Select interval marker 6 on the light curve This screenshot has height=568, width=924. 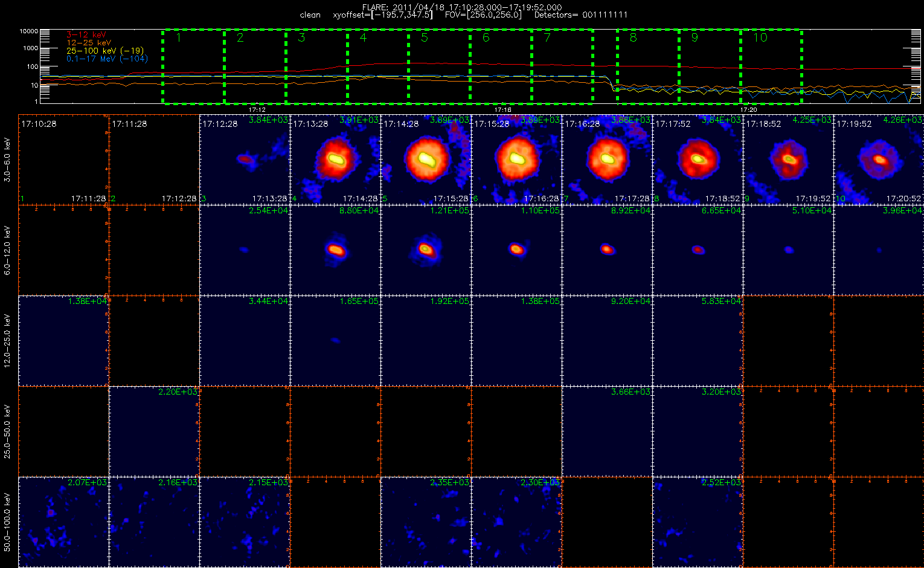tap(486, 38)
